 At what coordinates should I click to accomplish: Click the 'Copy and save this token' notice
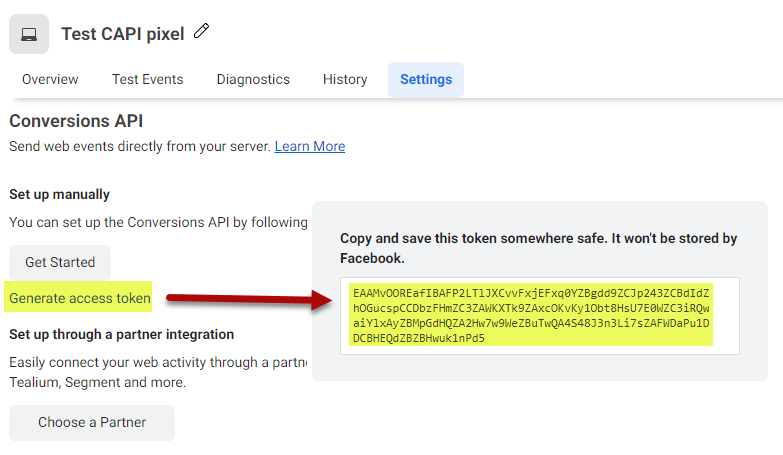(538, 248)
